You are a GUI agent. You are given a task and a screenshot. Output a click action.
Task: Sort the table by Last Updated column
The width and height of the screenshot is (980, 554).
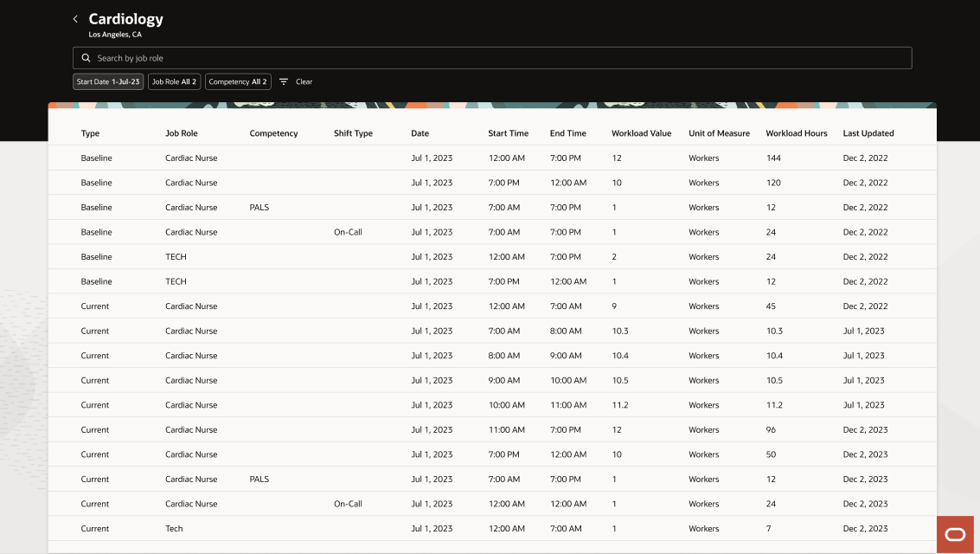point(868,133)
